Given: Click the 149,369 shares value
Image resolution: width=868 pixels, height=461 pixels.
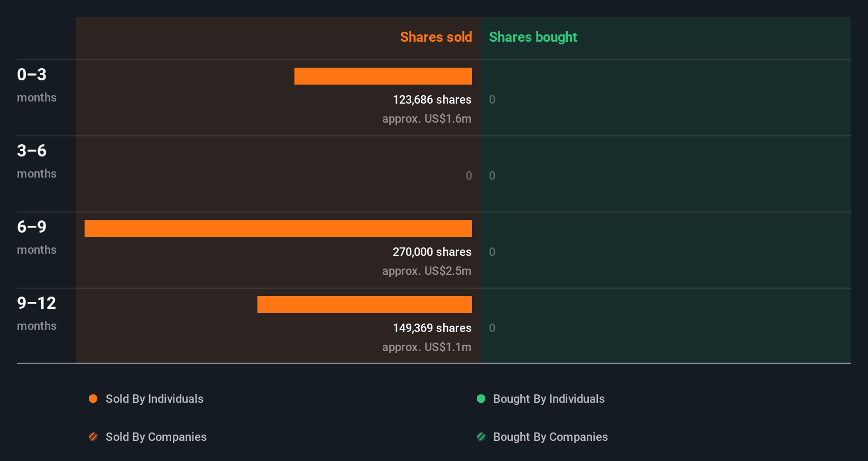Looking at the screenshot, I should pyautogui.click(x=432, y=328).
